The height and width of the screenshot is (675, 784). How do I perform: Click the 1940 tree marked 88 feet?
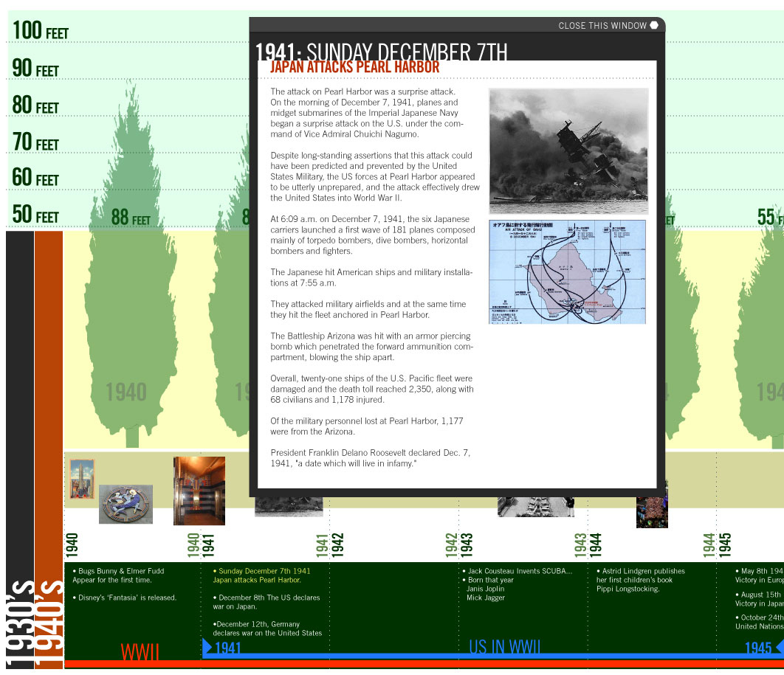(x=131, y=295)
